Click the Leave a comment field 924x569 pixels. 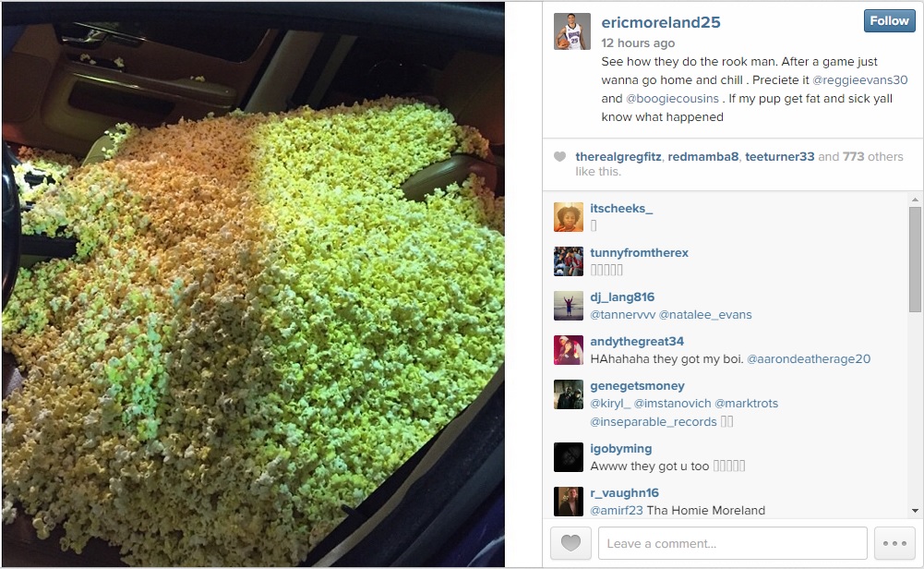733,543
